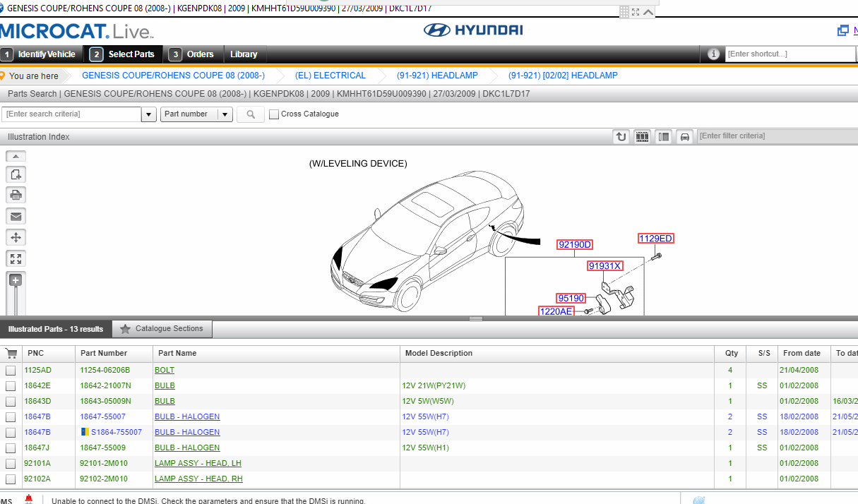Open the Library tab

coord(244,54)
